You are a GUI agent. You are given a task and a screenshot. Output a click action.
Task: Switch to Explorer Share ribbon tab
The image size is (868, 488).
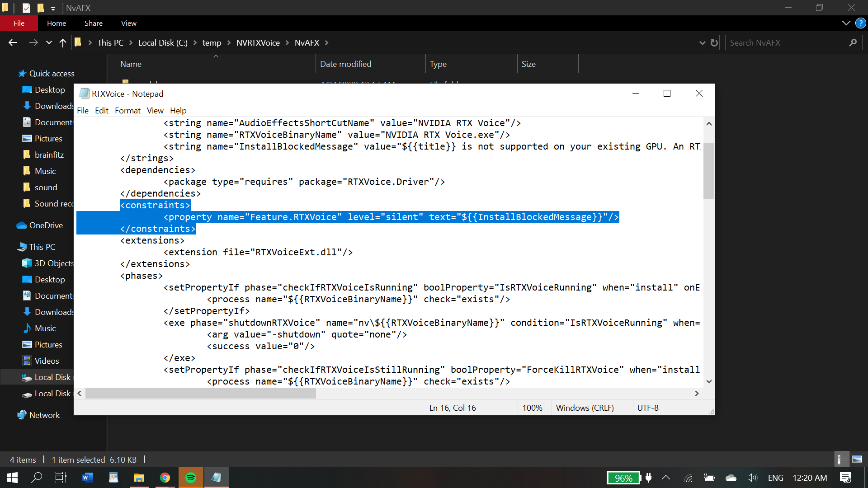[x=93, y=23]
